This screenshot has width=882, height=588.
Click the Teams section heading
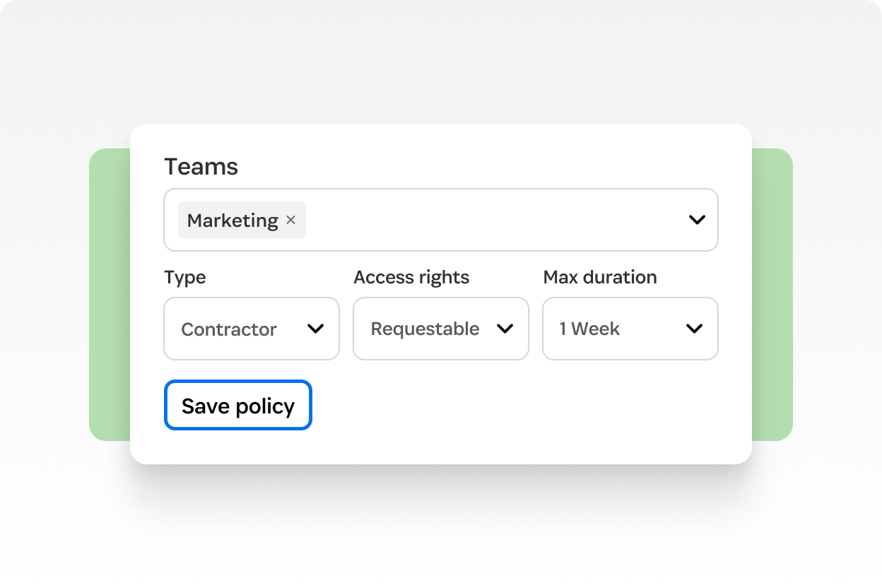click(x=201, y=166)
